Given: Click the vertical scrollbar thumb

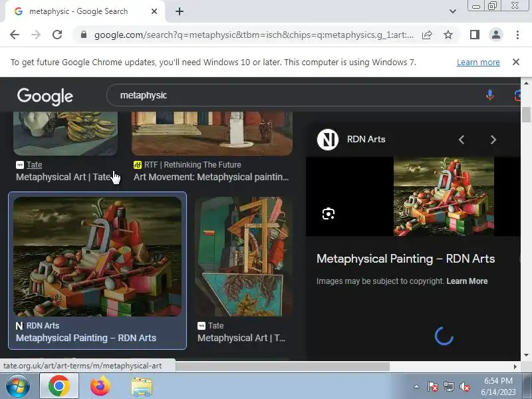Looking at the screenshot, I should click(x=526, y=114).
